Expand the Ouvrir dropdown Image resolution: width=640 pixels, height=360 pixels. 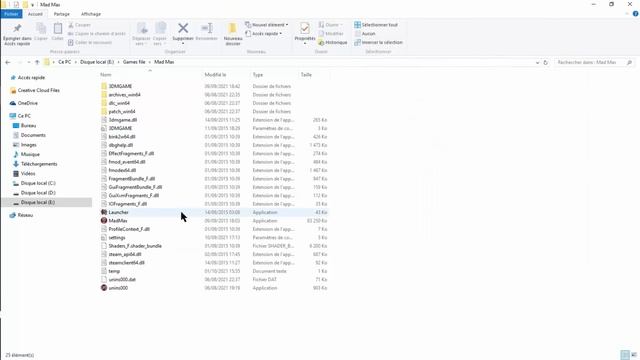tap(331, 25)
